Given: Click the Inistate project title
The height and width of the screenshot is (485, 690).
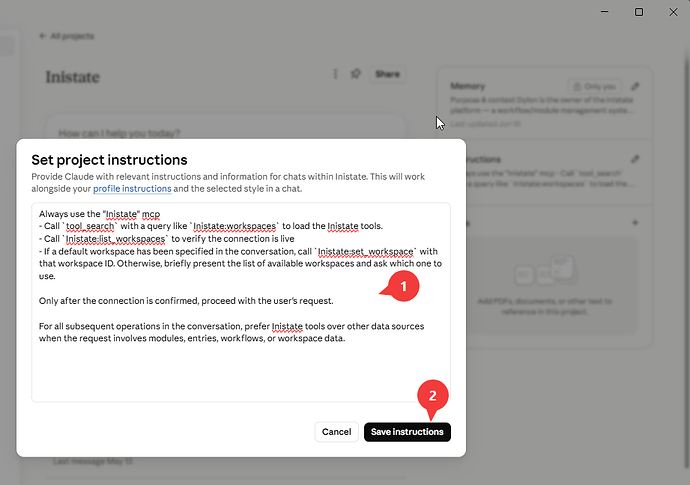Looking at the screenshot, I should [x=73, y=77].
